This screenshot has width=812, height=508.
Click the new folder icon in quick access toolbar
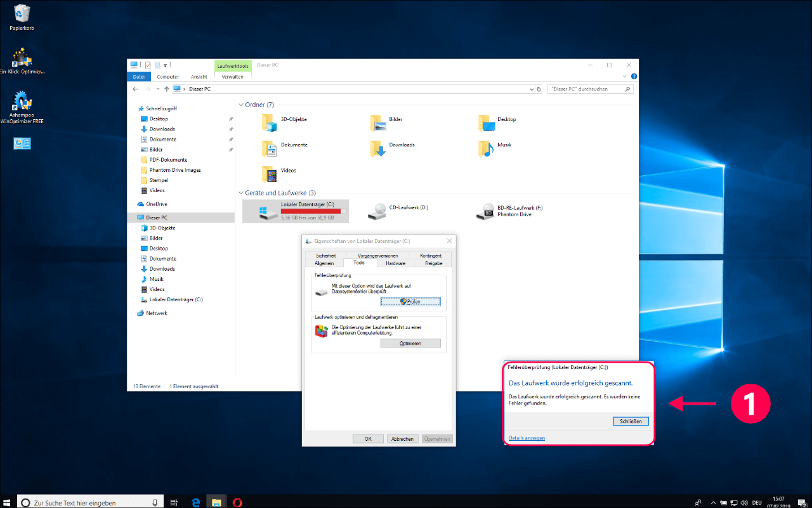point(157,65)
